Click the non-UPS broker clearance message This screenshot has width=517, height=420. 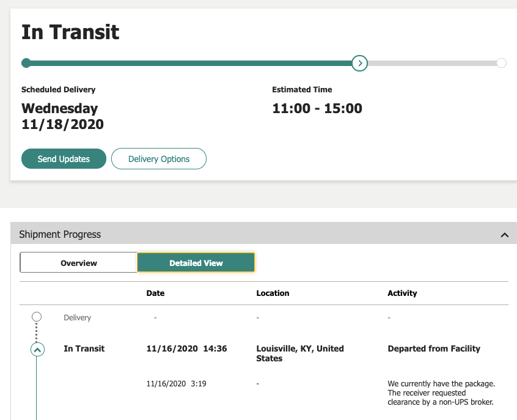(x=441, y=392)
